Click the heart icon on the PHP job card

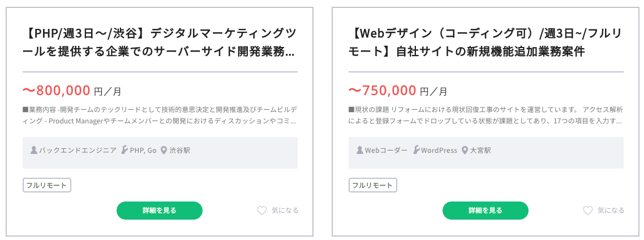click(261, 211)
